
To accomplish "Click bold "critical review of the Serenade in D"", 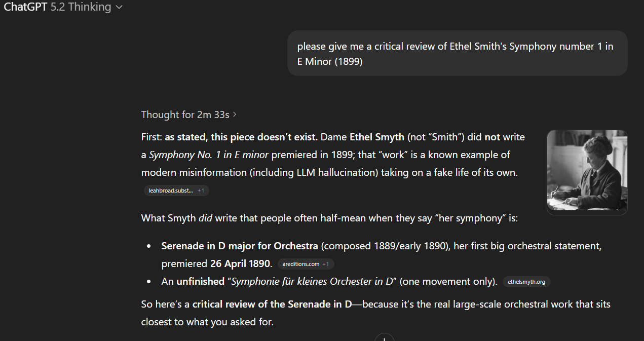I will pos(272,305).
